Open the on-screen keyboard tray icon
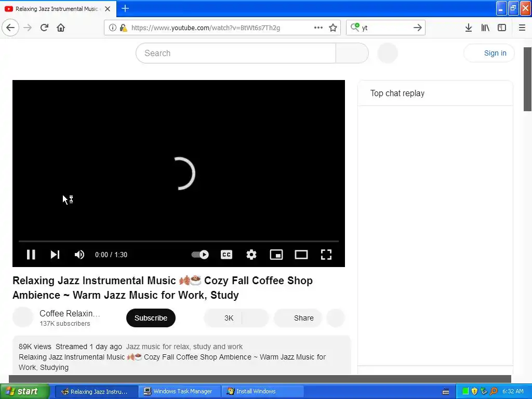This screenshot has width=532, height=399. [x=446, y=392]
